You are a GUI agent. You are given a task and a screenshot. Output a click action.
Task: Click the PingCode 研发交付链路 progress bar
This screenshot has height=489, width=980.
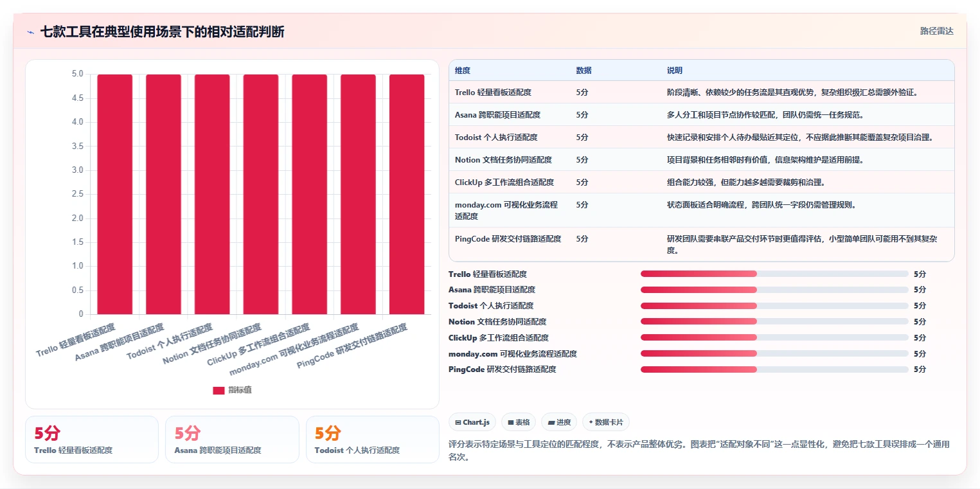point(774,369)
